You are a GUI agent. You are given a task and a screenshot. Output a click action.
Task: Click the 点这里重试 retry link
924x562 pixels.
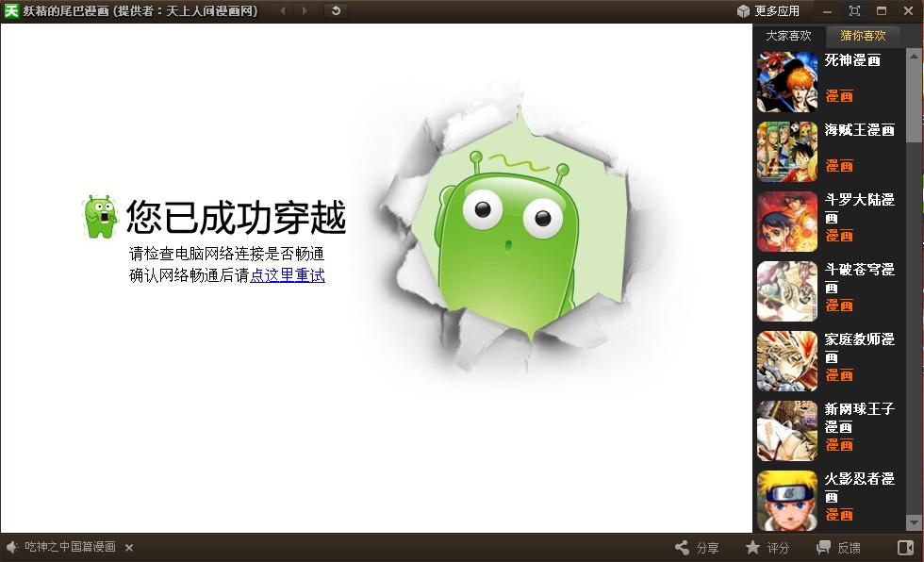(288, 275)
